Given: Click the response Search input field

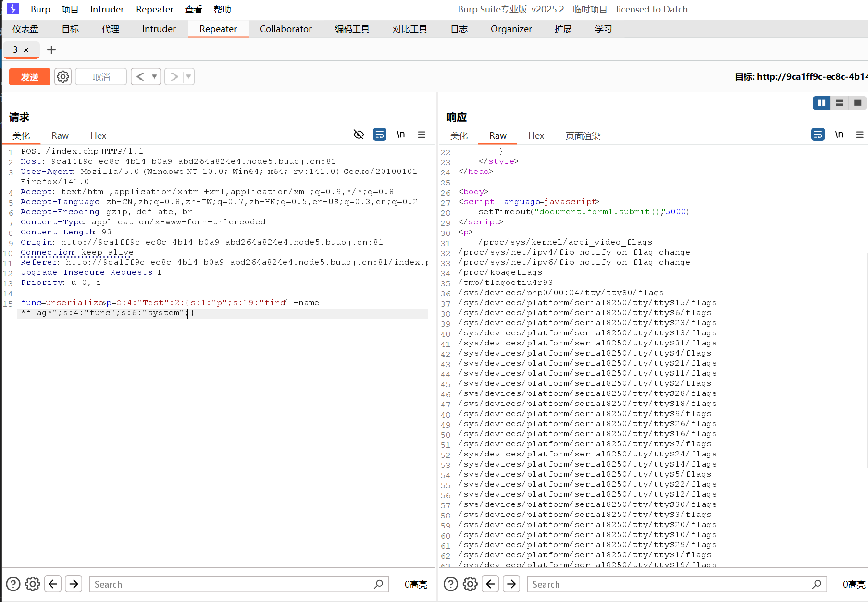Looking at the screenshot, I should (677, 584).
